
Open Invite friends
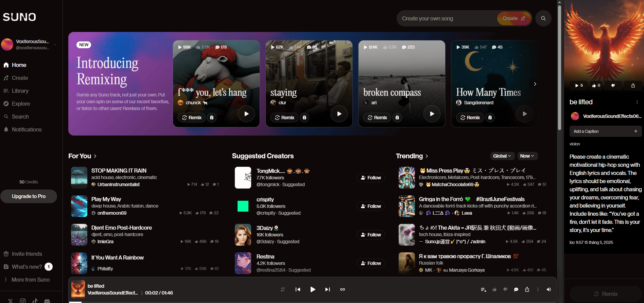click(x=23, y=254)
